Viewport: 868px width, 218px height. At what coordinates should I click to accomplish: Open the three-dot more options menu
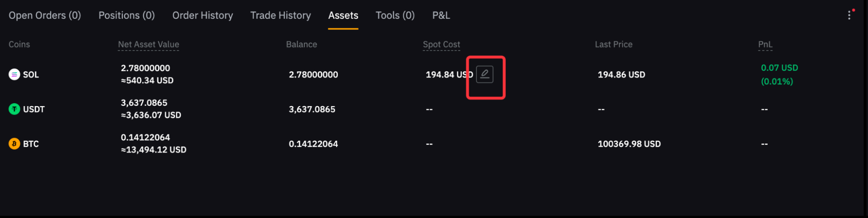pos(849,15)
